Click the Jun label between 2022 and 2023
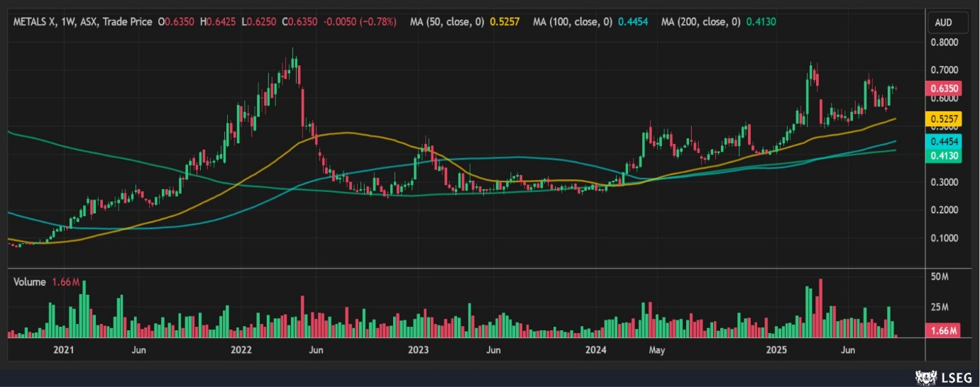This screenshot has height=387, width=980. (316, 350)
